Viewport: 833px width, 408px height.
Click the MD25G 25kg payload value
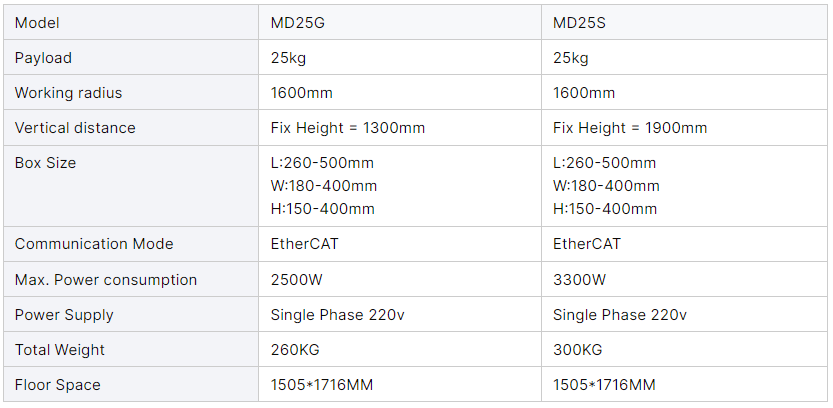[x=288, y=58]
